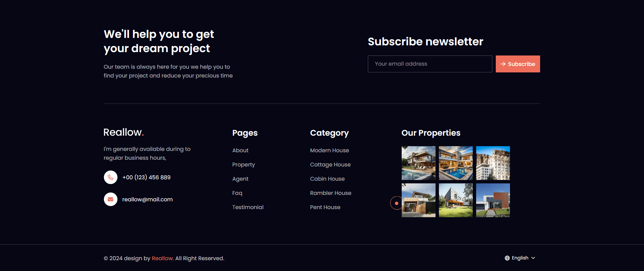Open the Faq link

point(237,193)
